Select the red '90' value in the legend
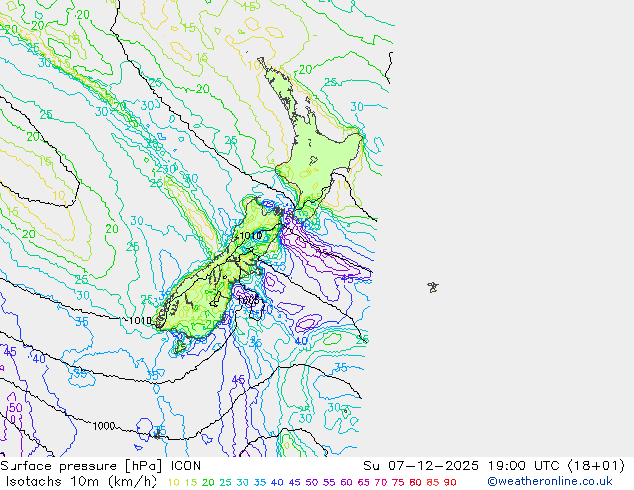634x490 pixels. click(x=450, y=482)
